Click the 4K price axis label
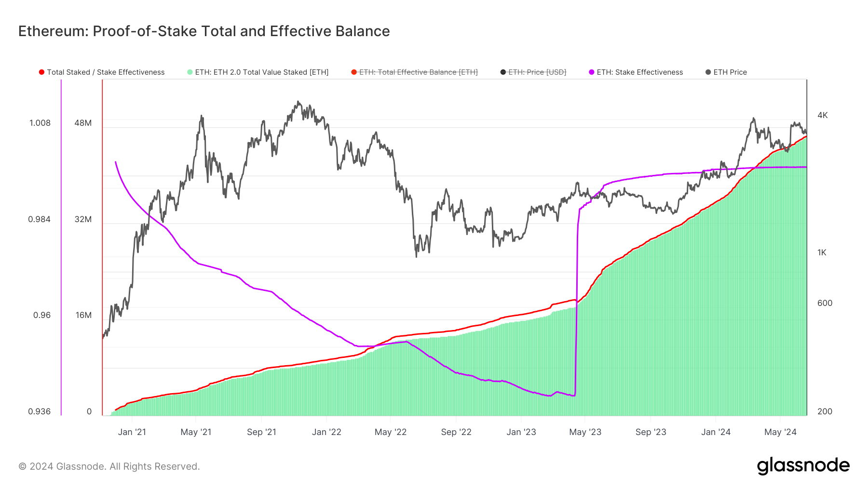Viewport: 868px width, 488px height. pos(822,115)
